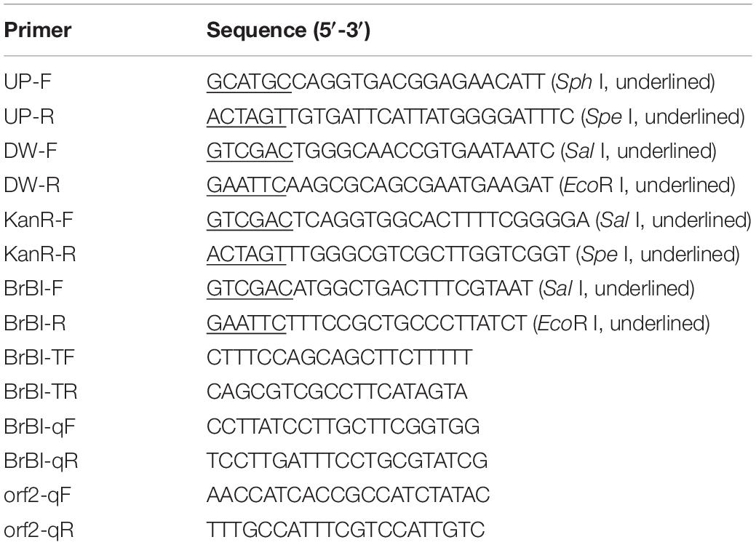Select the DW-F primer label
Image resolution: width=756 pixels, height=545 pixels.
(x=31, y=151)
